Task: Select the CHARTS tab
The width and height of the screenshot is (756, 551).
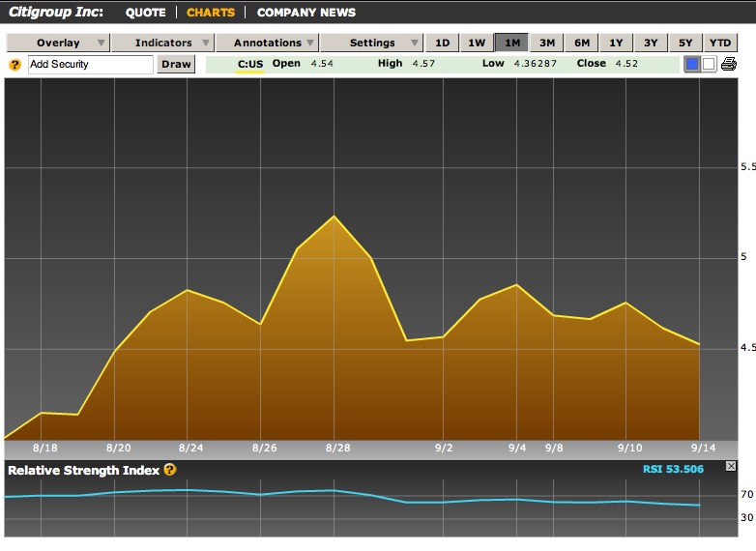Action: point(211,13)
